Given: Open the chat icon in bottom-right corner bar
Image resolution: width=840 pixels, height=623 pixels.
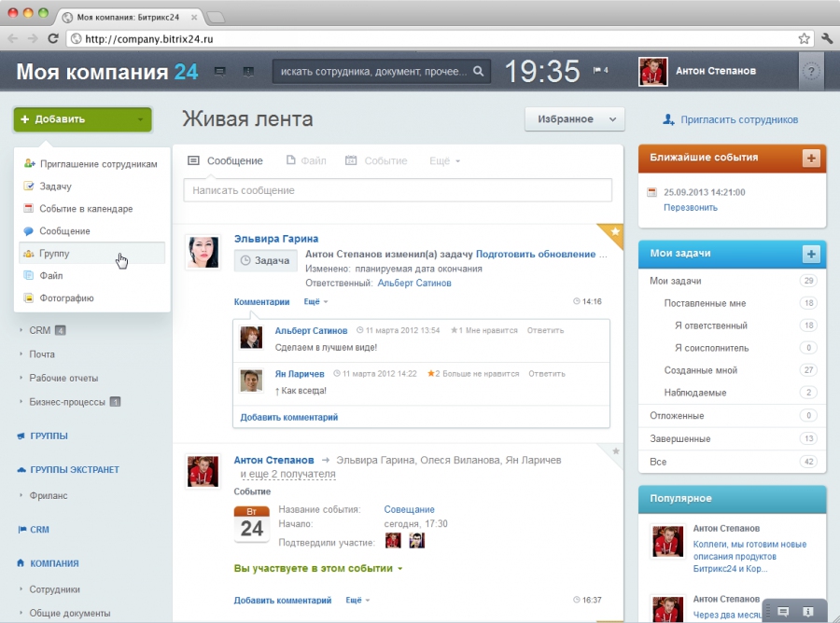Looking at the screenshot, I should pos(783,611).
